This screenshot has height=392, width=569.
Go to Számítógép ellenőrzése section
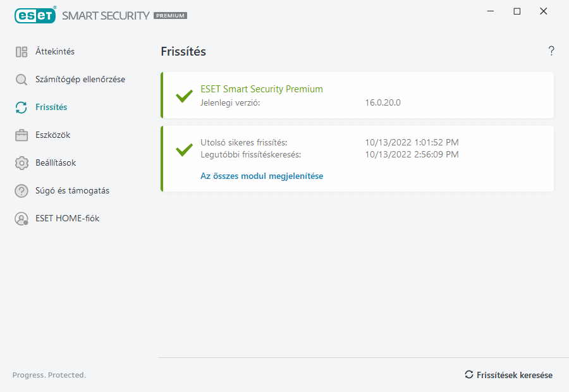pyautogui.click(x=80, y=80)
